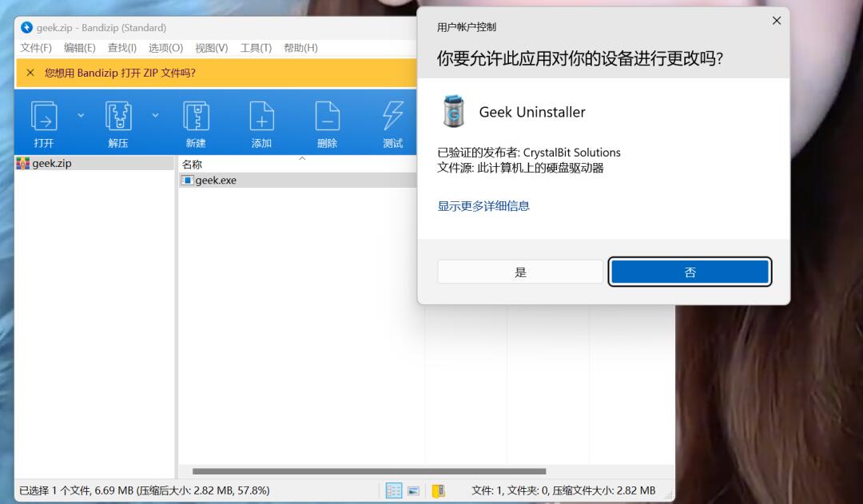Click the horizontal scrollbar in file list
Image resolution: width=863 pixels, height=504 pixels.
point(369,471)
